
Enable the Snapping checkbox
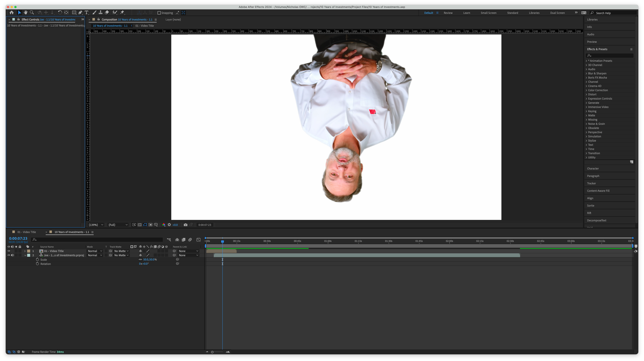[x=159, y=13]
